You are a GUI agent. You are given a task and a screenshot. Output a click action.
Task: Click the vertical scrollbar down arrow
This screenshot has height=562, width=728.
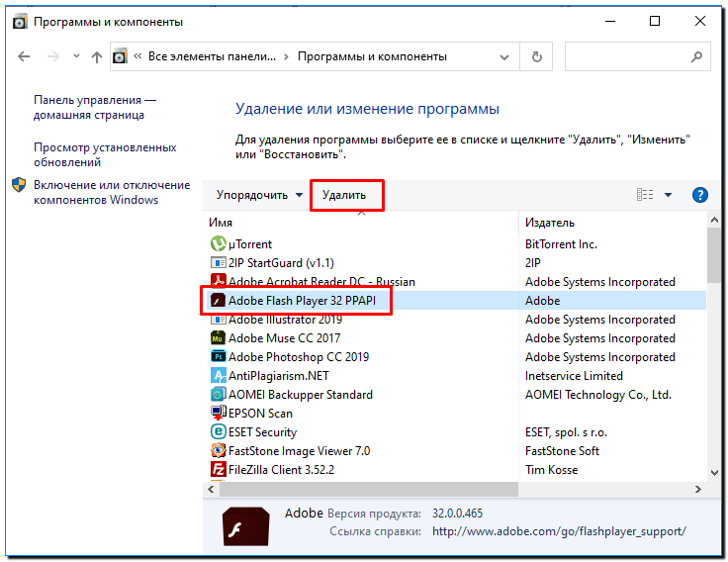[714, 472]
